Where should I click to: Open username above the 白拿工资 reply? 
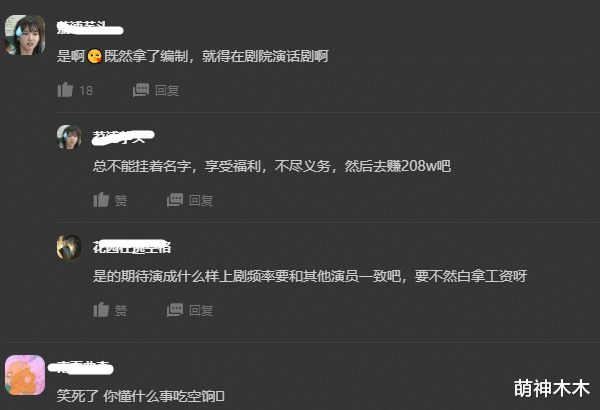132,247
